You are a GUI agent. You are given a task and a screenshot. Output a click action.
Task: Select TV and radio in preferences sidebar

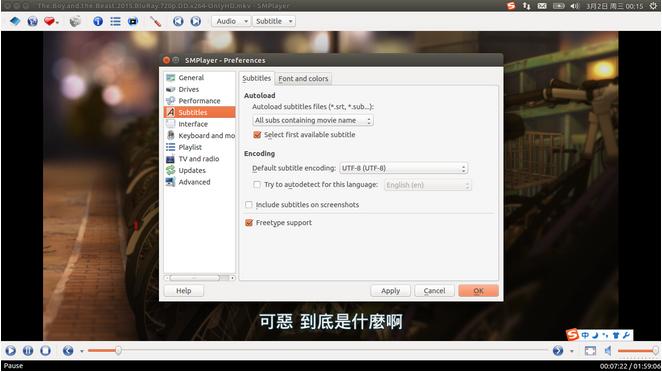pyautogui.click(x=199, y=159)
